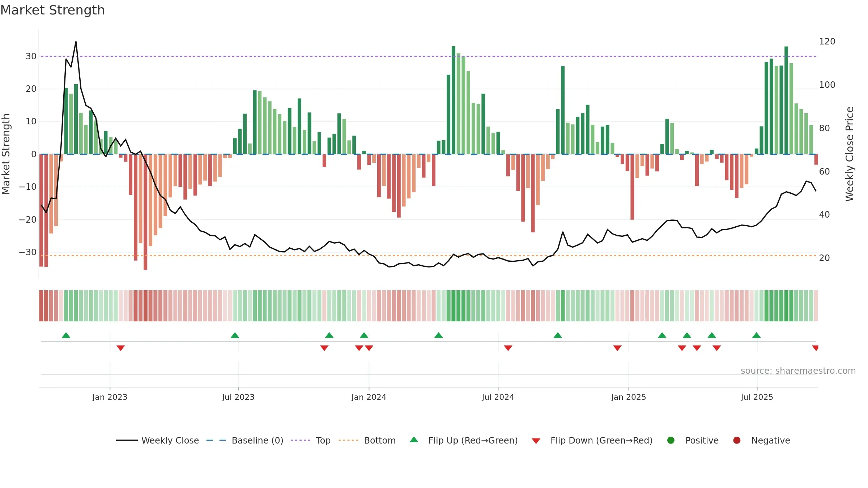The height and width of the screenshot is (488, 868).
Task: Click the left axis tick label 30
Action: [x=31, y=56]
